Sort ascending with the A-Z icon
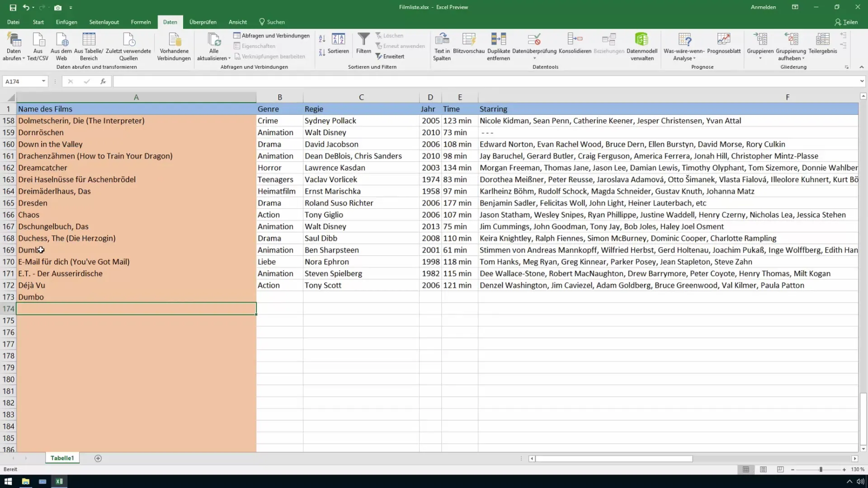 [322, 39]
